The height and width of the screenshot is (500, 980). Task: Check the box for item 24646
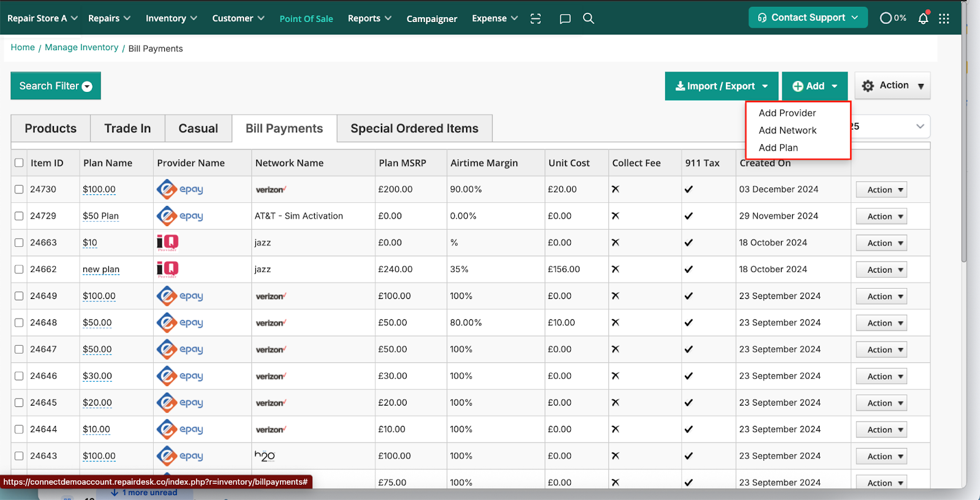tap(19, 376)
